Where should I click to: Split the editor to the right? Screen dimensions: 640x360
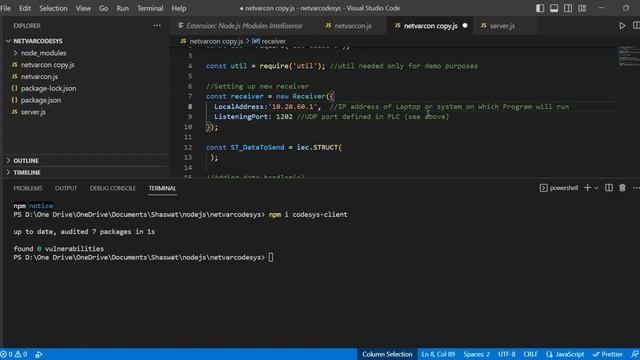coord(636,26)
